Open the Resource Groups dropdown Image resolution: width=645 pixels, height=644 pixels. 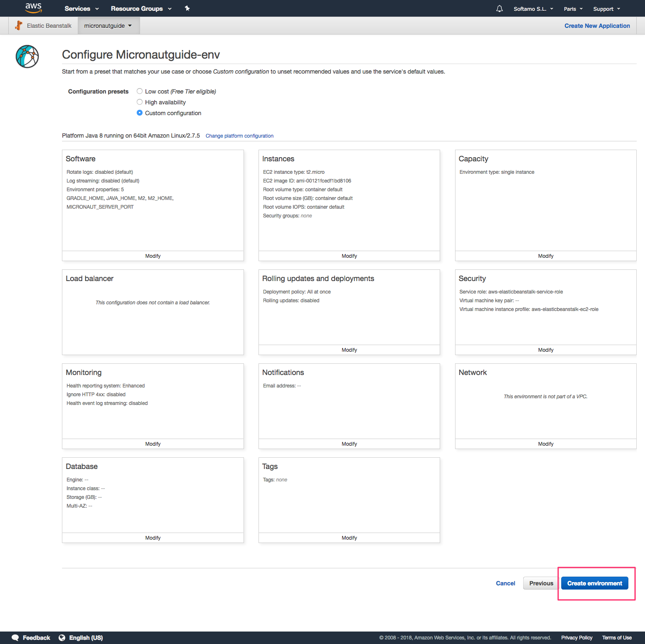pyautogui.click(x=141, y=9)
